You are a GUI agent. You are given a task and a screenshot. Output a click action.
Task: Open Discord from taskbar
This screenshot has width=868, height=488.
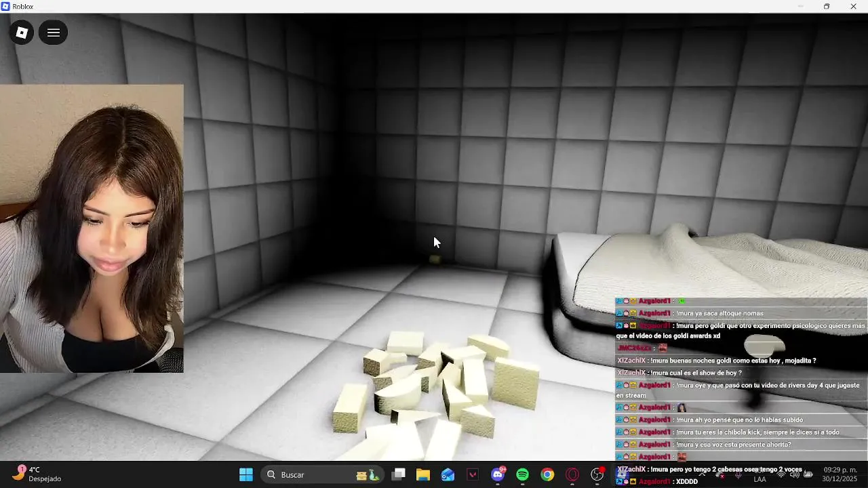[x=498, y=474]
